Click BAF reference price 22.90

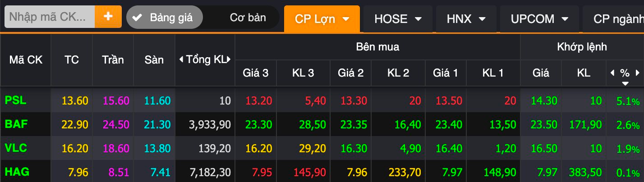point(75,124)
